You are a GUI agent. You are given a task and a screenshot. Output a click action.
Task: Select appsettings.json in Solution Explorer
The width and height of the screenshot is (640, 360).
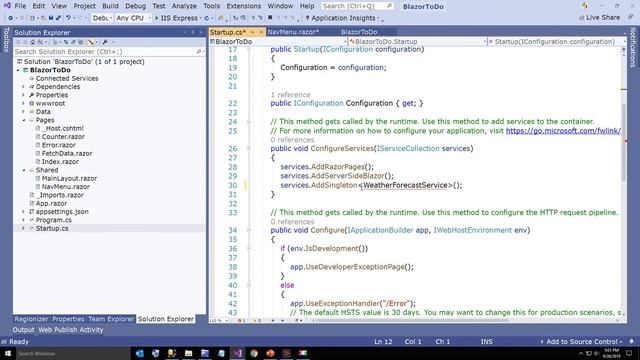(62, 211)
